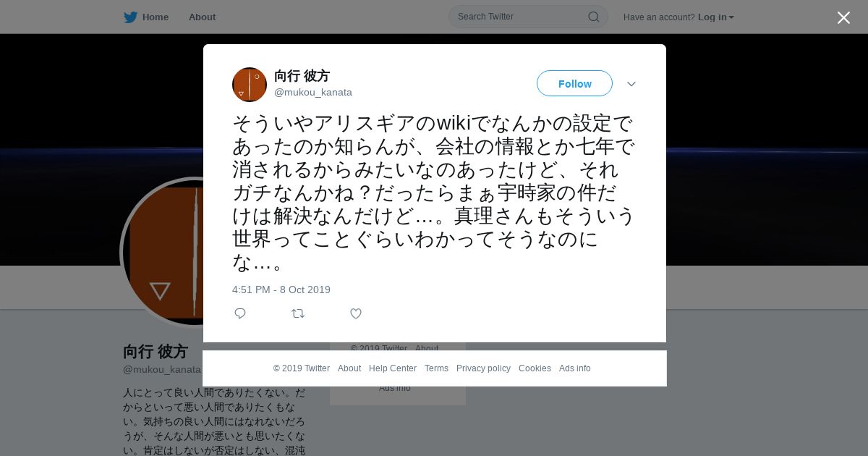Open the 4:51 PM - 8 Oct 2019 timestamp
This screenshot has width=868, height=456.
click(x=281, y=290)
